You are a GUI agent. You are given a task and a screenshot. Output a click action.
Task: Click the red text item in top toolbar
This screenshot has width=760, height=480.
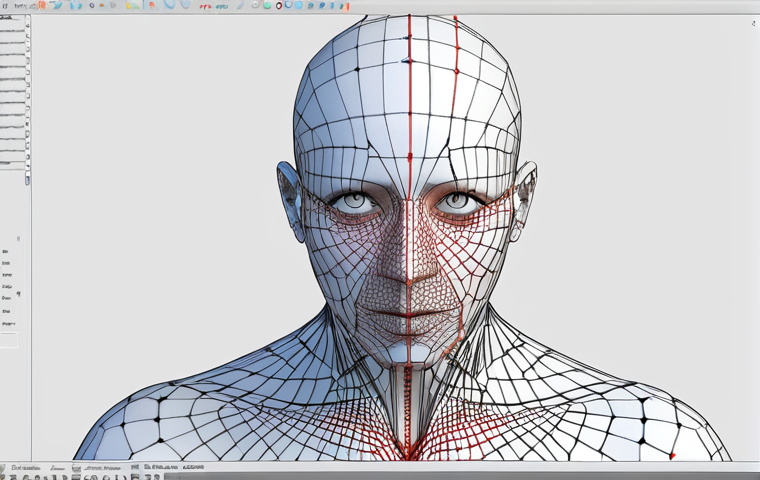tap(206, 7)
